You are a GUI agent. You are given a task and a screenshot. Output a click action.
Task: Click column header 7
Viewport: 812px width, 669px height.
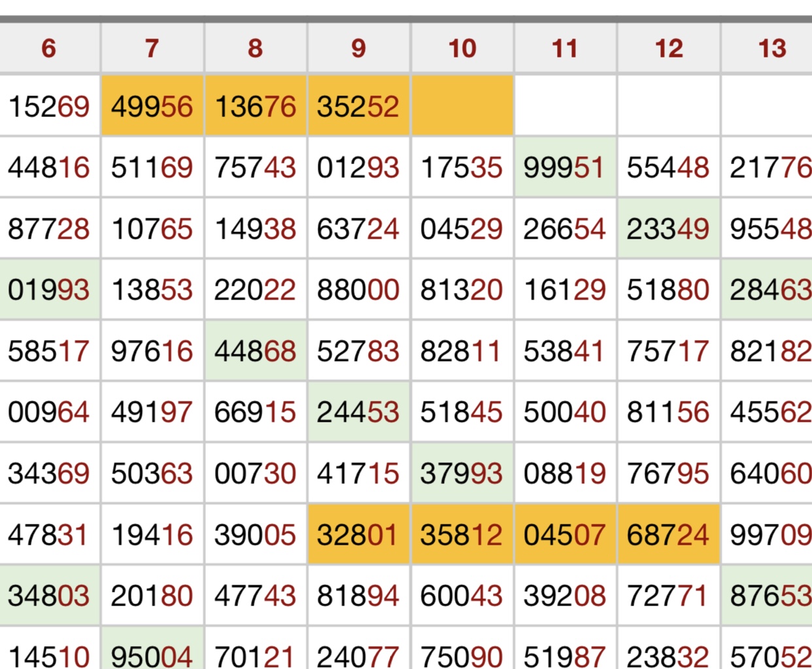point(152,48)
